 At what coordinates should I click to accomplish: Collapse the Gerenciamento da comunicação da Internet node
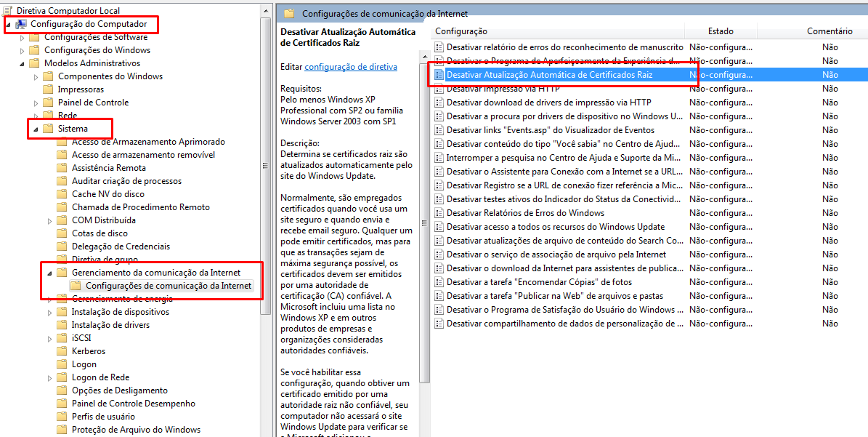49,273
